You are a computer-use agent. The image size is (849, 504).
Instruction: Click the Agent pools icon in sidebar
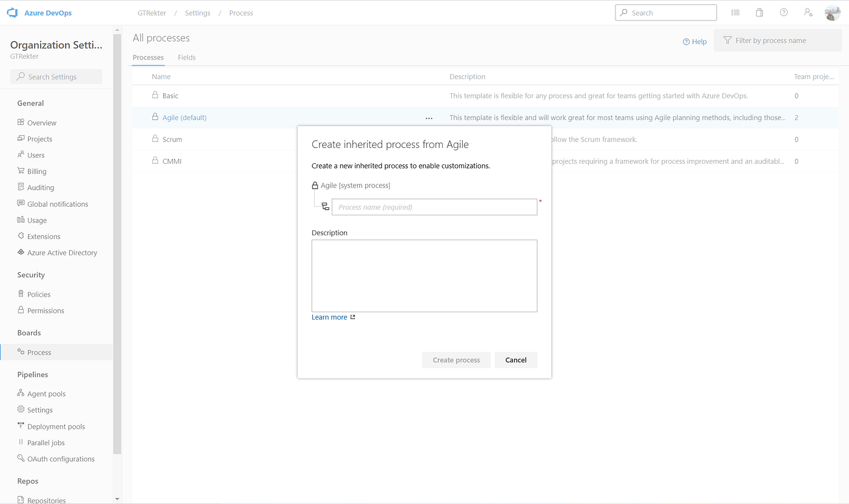(x=21, y=393)
